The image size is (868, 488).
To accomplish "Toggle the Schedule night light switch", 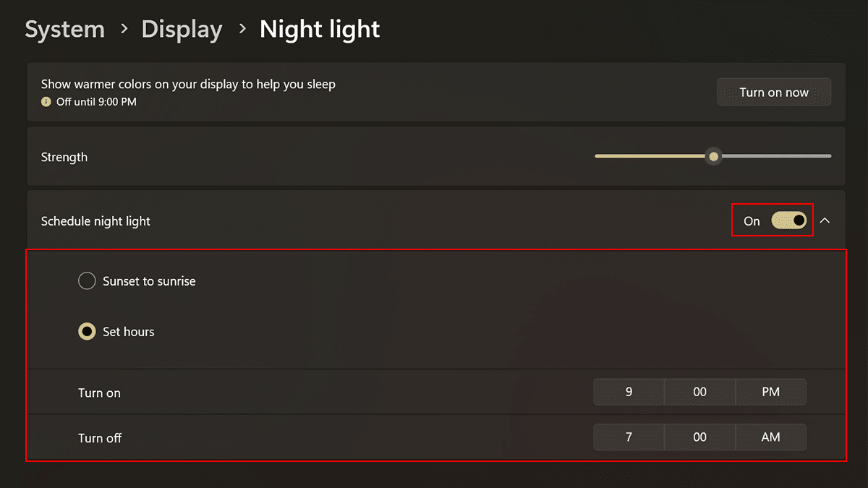I will coord(788,221).
